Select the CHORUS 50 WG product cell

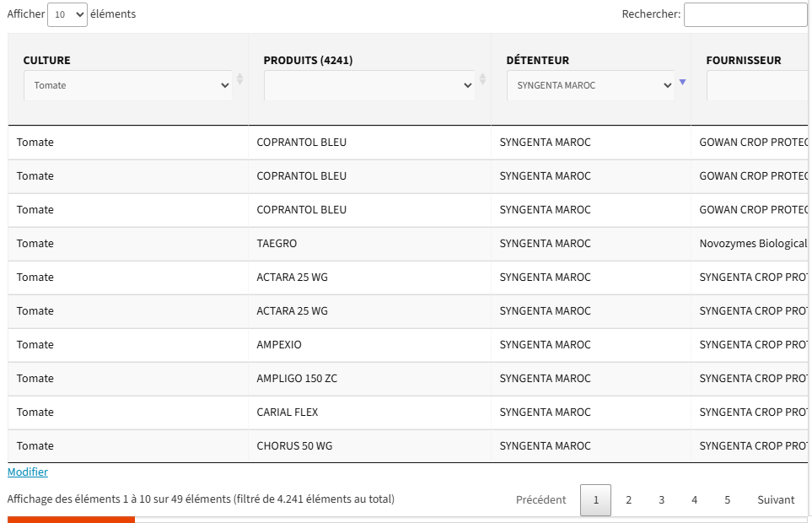pyautogui.click(x=369, y=446)
